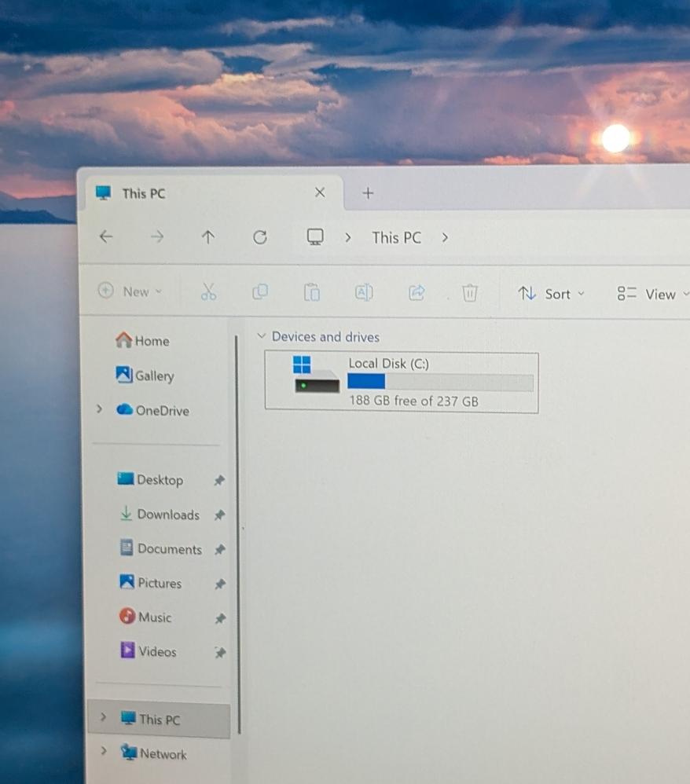Unpin the Videos folder pin icon

point(220,652)
